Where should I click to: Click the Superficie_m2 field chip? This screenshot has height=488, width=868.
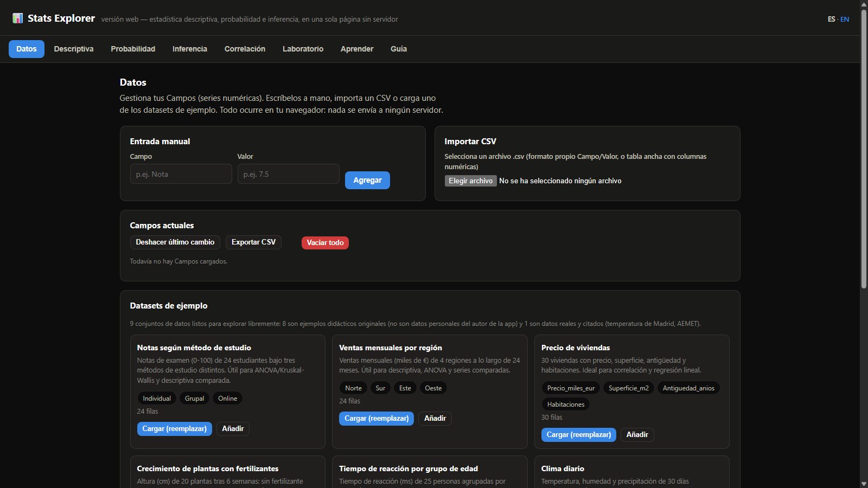(629, 388)
